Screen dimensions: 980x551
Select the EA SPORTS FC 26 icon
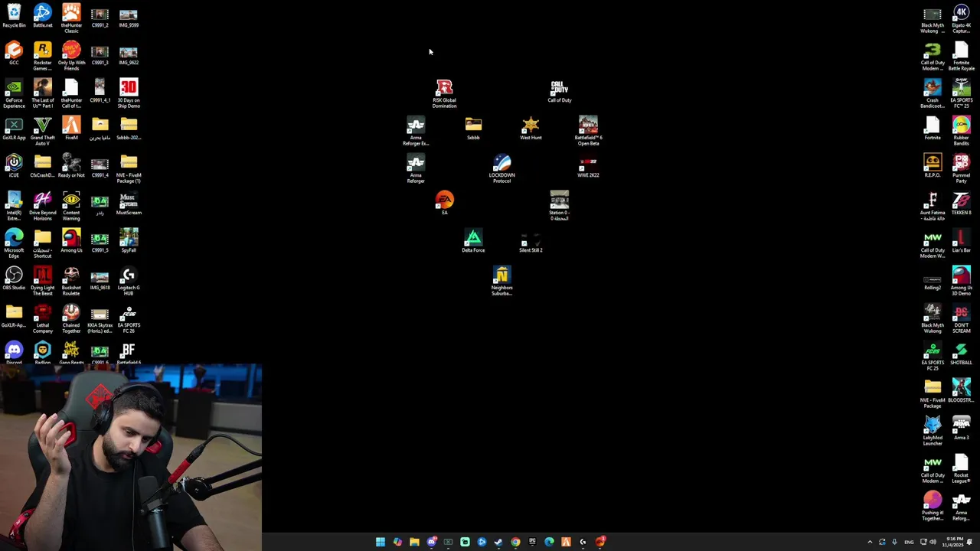point(129,318)
